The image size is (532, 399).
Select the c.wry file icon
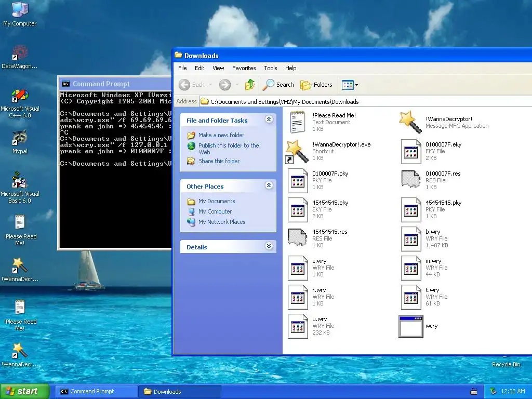tap(298, 268)
